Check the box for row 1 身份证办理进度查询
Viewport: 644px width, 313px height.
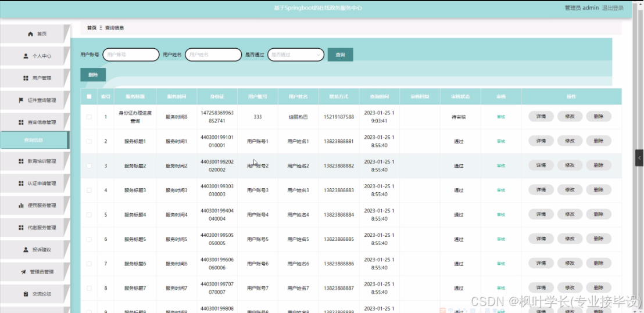tap(89, 117)
